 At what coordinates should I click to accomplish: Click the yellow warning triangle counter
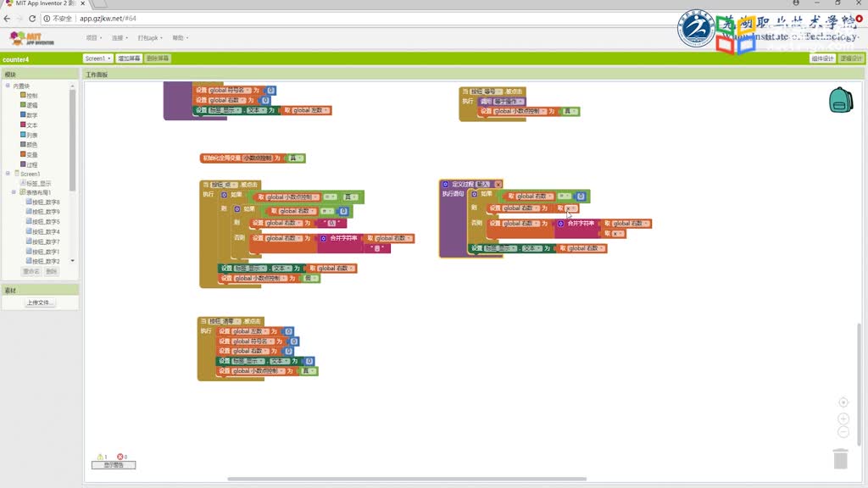100,457
